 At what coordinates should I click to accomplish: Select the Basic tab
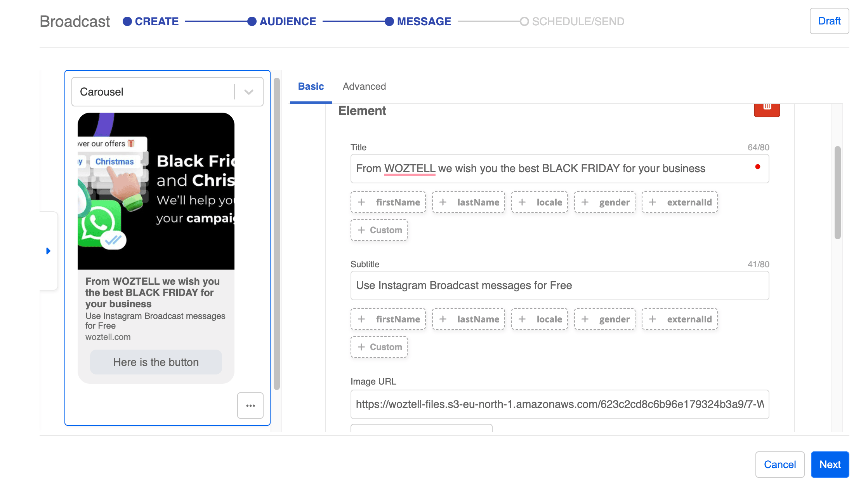point(311,86)
